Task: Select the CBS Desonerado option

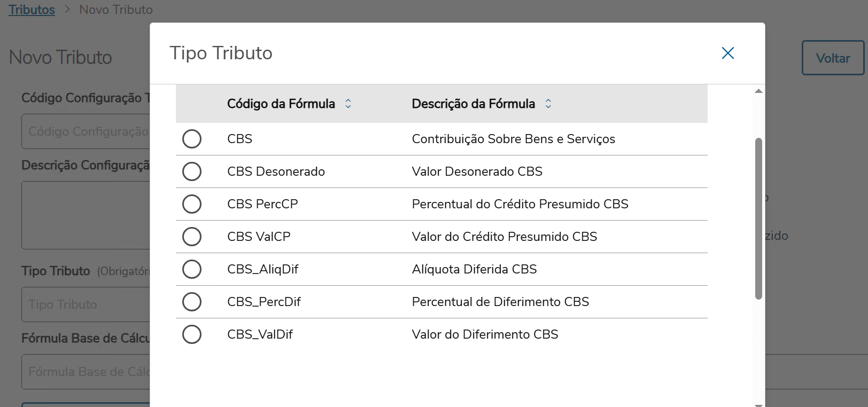Action: pyautogui.click(x=192, y=171)
